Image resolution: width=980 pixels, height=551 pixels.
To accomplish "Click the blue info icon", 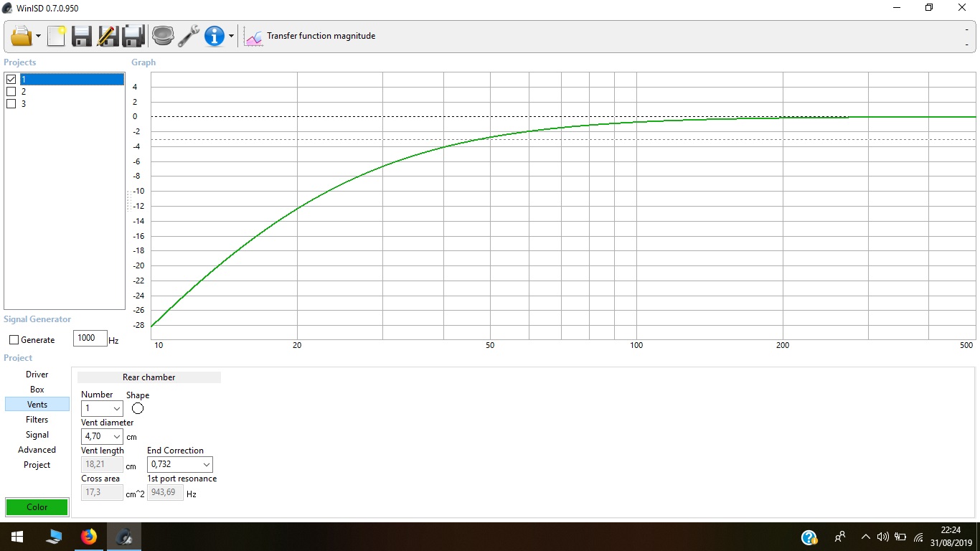I will [215, 36].
